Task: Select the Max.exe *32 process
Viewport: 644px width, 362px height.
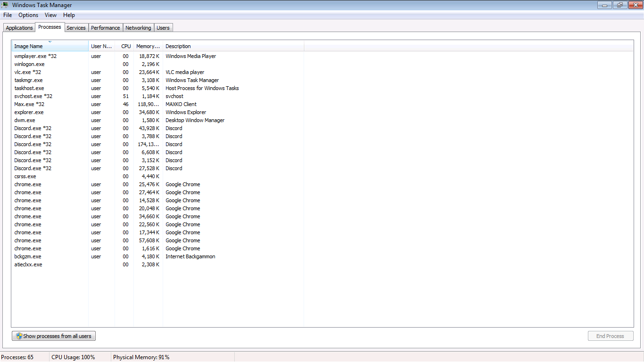Action: 158,104
